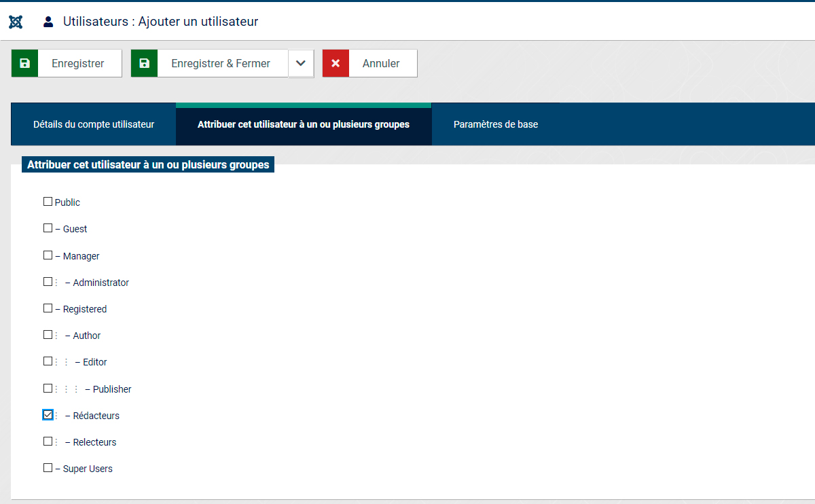Click the user icon beside the Utilisateurs title

(48, 22)
